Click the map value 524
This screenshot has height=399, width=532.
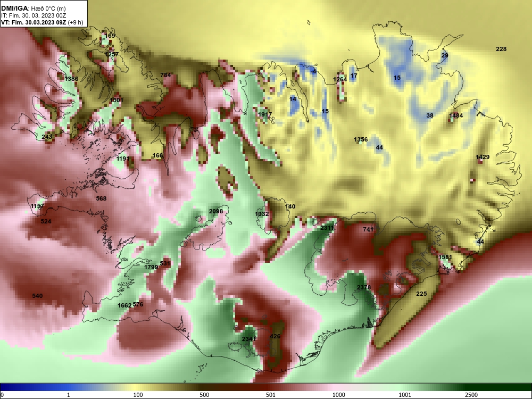pyautogui.click(x=46, y=221)
